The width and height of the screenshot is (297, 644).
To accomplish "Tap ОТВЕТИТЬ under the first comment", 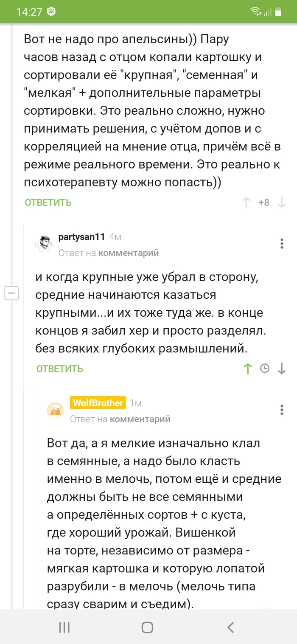I will coord(47,202).
